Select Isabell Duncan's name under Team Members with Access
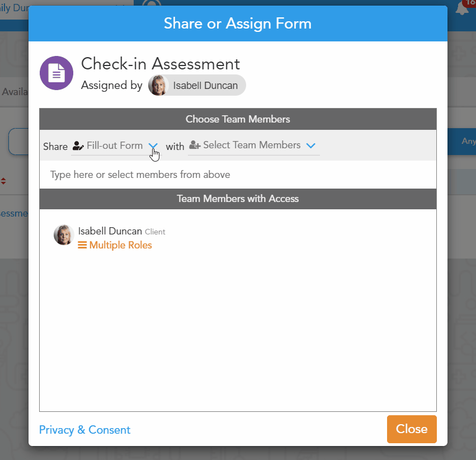Image resolution: width=476 pixels, height=460 pixels. (110, 231)
